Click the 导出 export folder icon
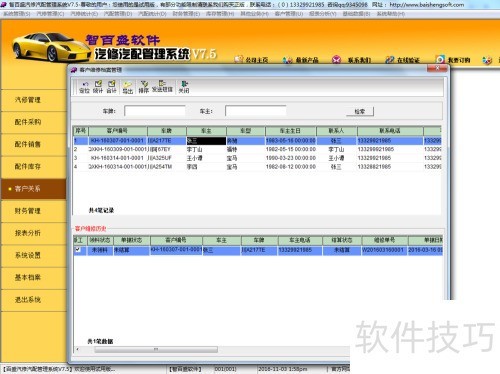 (128, 87)
